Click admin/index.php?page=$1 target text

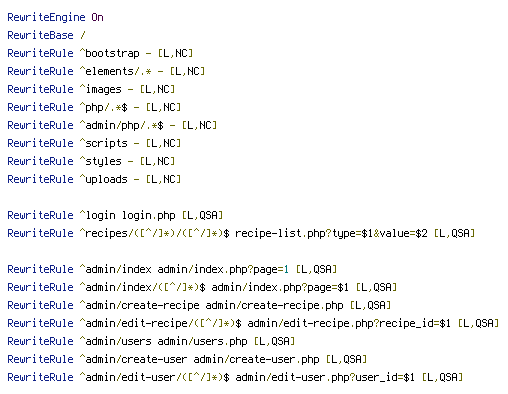click(x=280, y=287)
